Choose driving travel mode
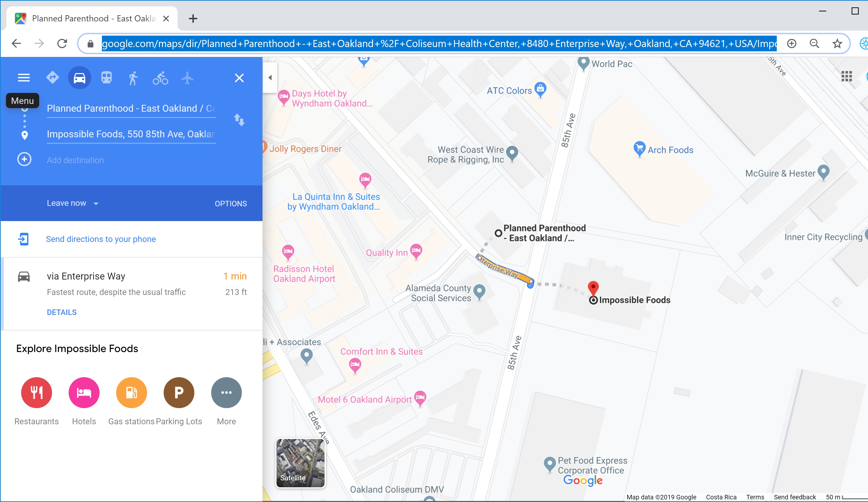The image size is (868, 502). pyautogui.click(x=80, y=78)
